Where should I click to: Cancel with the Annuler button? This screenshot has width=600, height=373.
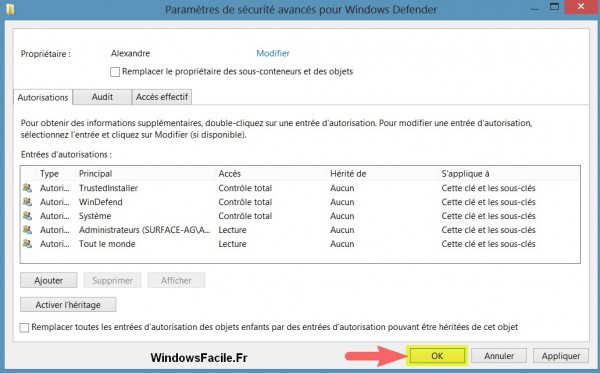[499, 356]
